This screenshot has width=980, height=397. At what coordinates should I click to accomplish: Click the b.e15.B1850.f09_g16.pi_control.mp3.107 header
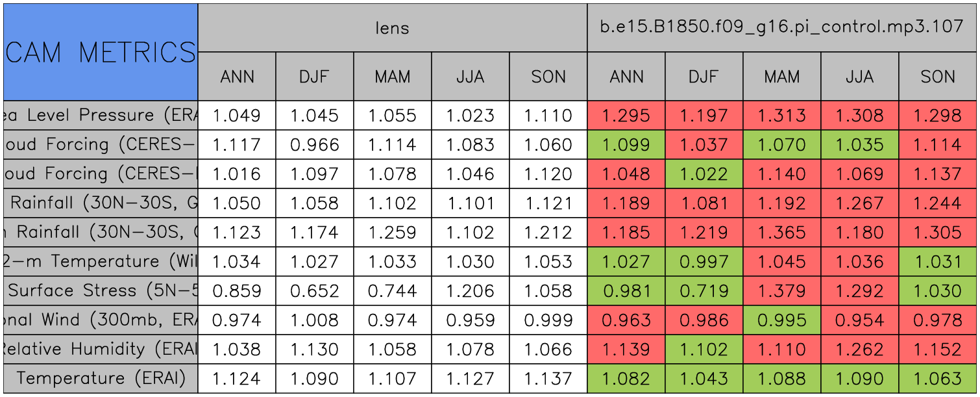[x=781, y=28]
